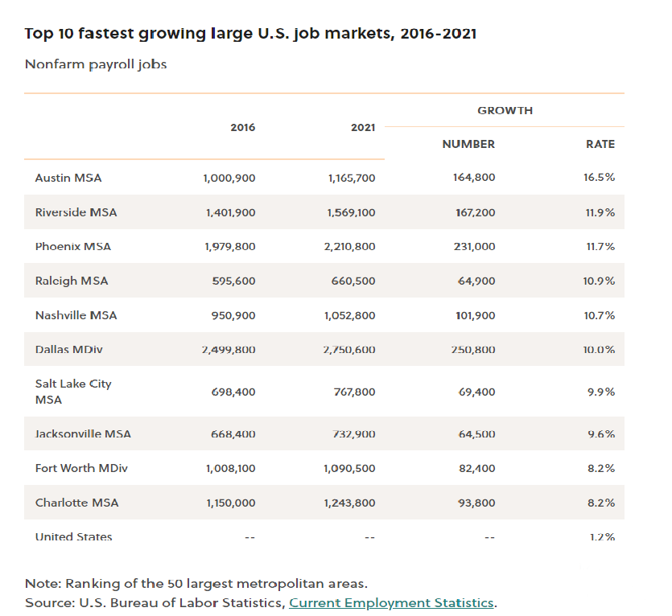Click the 'Nonfarm payroll jobs' subtitle
The image size is (672, 616).
click(x=96, y=64)
